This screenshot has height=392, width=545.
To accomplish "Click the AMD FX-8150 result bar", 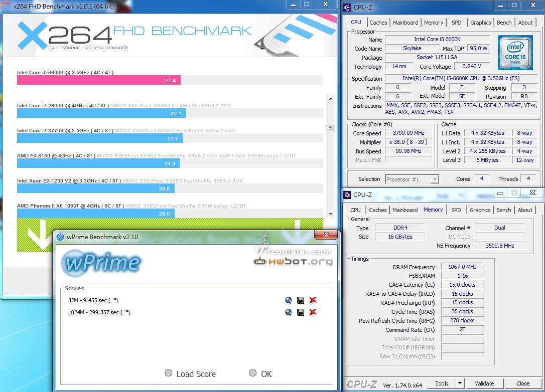I will coord(98,163).
